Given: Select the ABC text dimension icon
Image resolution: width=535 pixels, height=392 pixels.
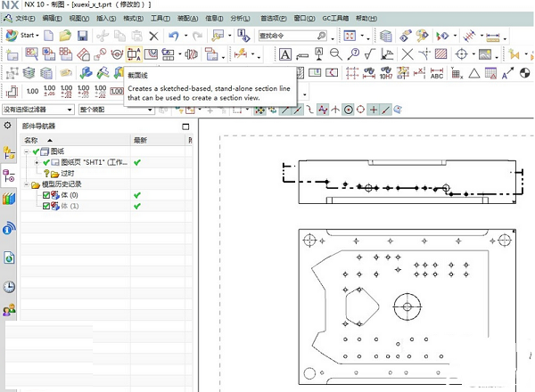Looking at the screenshot, I should click(436, 74).
